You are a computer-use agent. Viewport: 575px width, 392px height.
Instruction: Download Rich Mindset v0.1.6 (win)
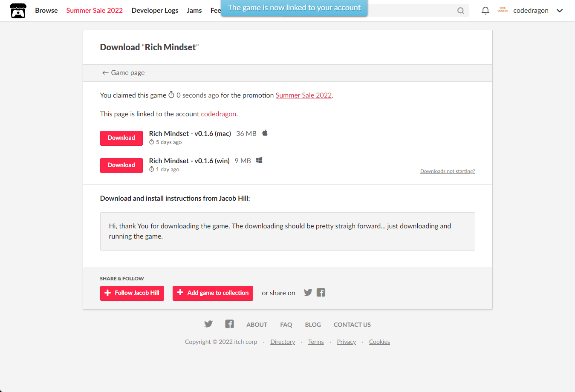click(121, 165)
